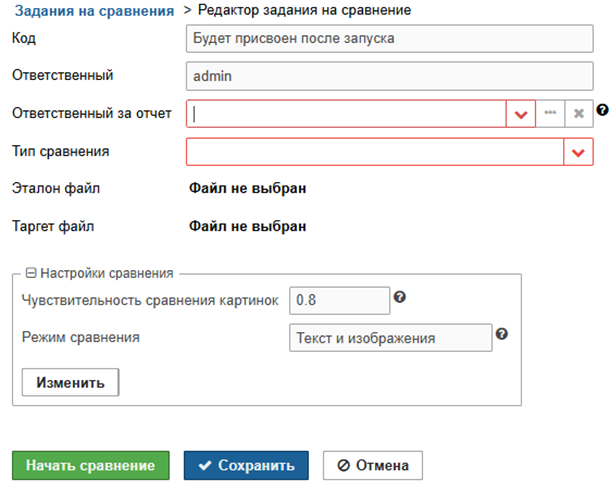The width and height of the screenshot is (610, 491).
Task: Click 'Файл не выбран' next to 'Эталон файл'
Action: point(248,188)
